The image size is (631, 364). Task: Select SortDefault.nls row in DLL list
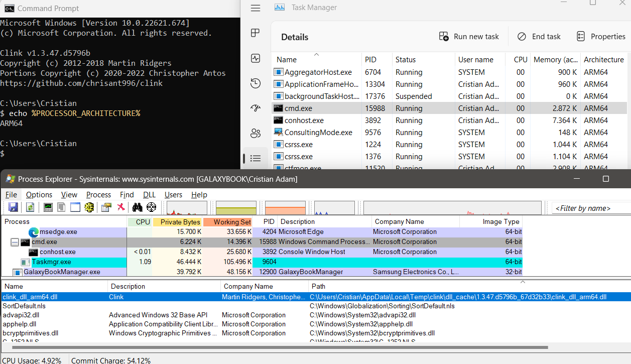tap(315, 306)
